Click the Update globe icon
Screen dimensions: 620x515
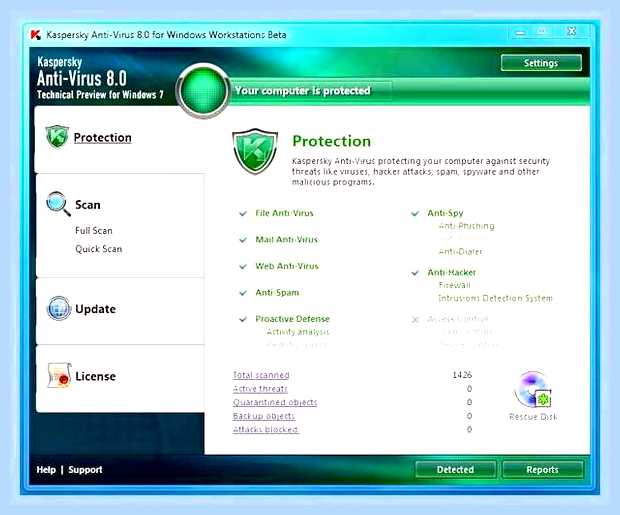click(x=59, y=308)
